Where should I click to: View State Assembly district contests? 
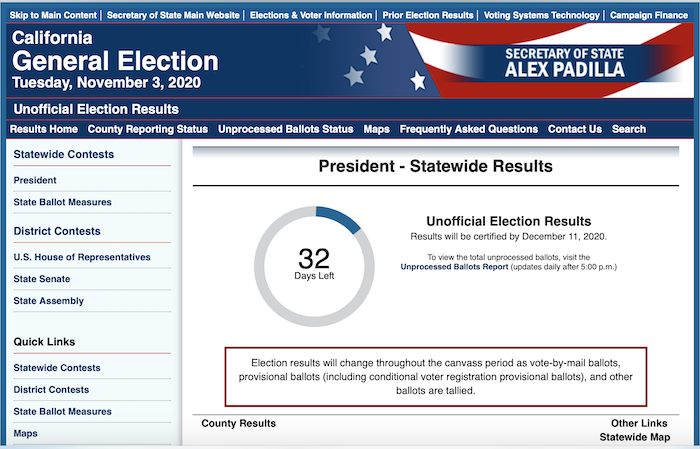pos(48,301)
